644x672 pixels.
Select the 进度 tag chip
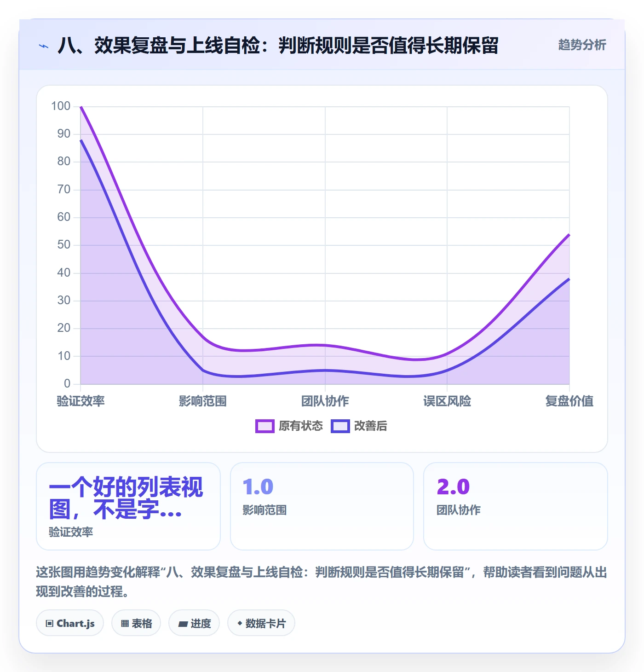(194, 623)
